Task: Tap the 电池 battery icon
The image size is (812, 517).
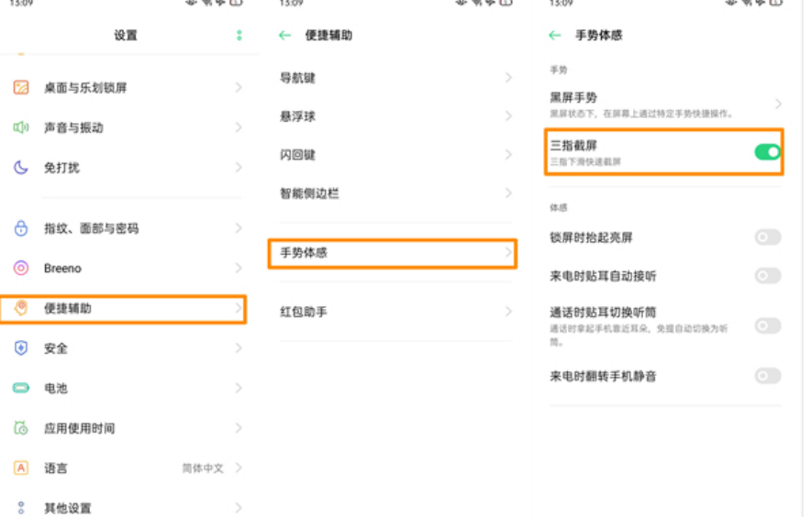Action: pyautogui.click(x=21, y=388)
